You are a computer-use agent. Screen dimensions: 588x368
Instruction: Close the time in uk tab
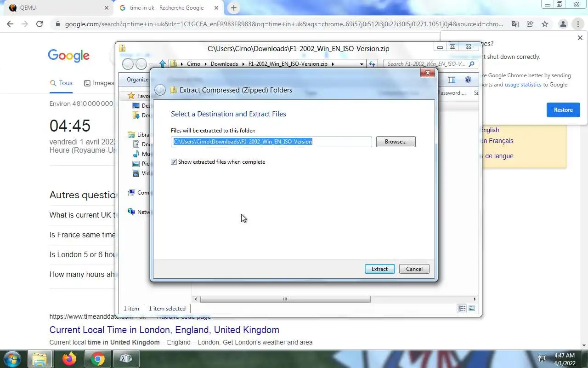pyautogui.click(x=216, y=8)
